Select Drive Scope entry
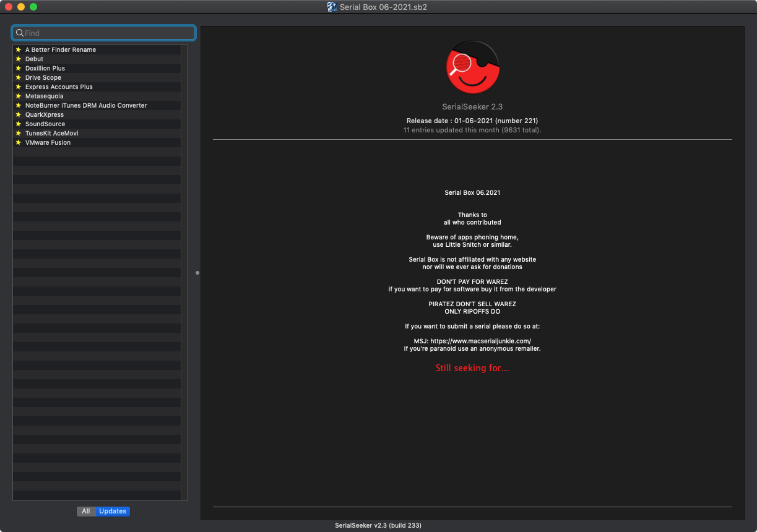Image resolution: width=757 pixels, height=532 pixels. pos(43,77)
